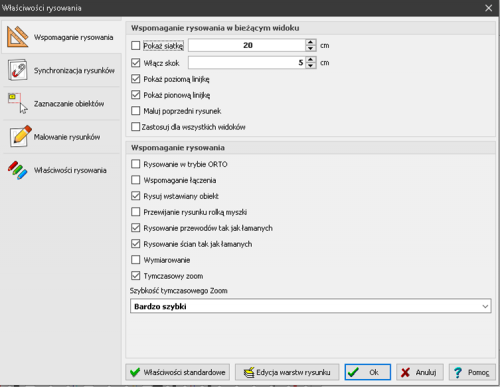Switch to Synchronizacja rysunków tab

(x=61, y=70)
